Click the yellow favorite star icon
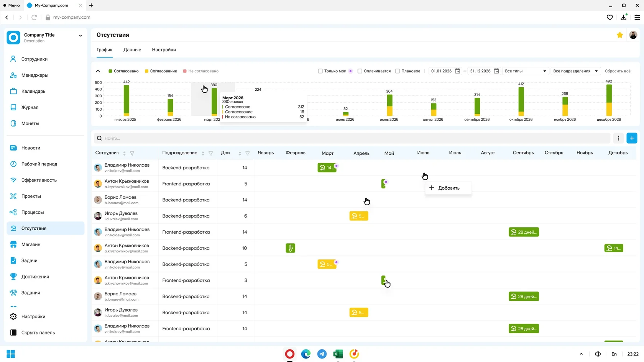The height and width of the screenshot is (362, 644). 620,35
